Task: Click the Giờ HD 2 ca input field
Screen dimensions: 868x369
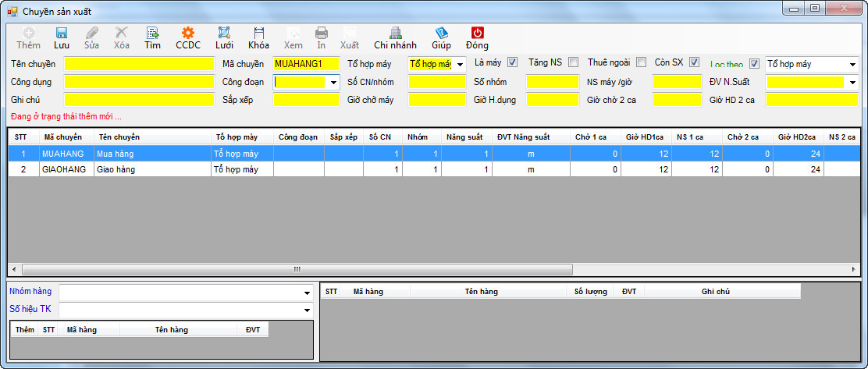Action: pyautogui.click(x=812, y=100)
